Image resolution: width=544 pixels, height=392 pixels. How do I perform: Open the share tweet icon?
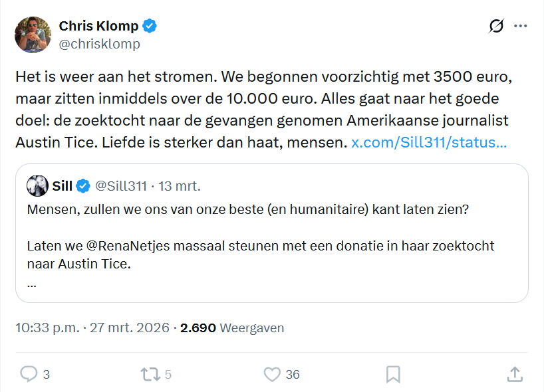[x=515, y=374]
